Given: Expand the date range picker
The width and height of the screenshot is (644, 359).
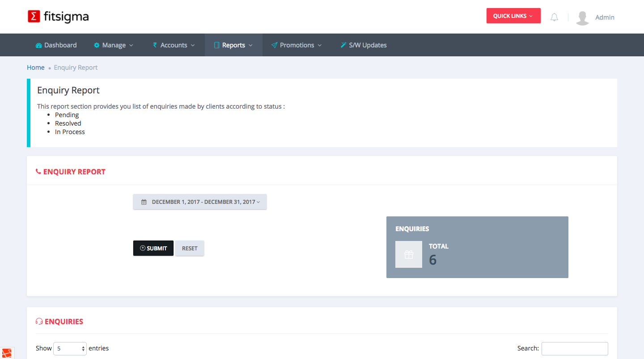Looking at the screenshot, I should coord(200,202).
